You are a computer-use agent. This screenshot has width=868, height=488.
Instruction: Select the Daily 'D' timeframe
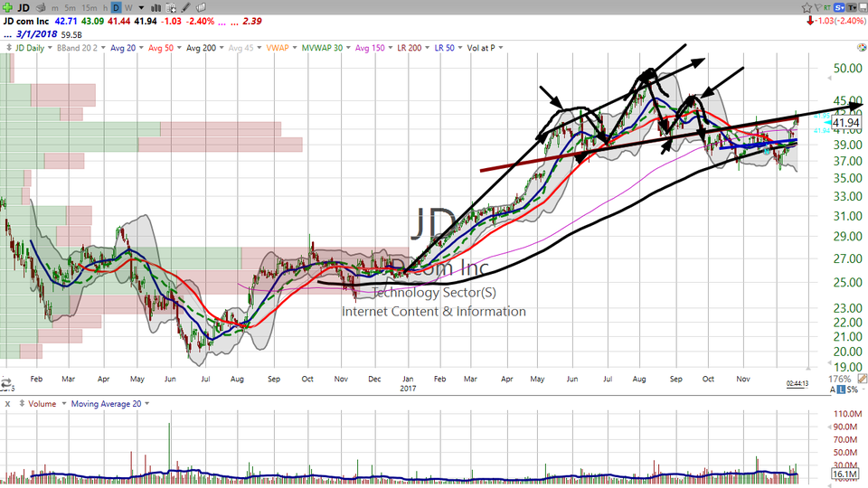point(117,8)
